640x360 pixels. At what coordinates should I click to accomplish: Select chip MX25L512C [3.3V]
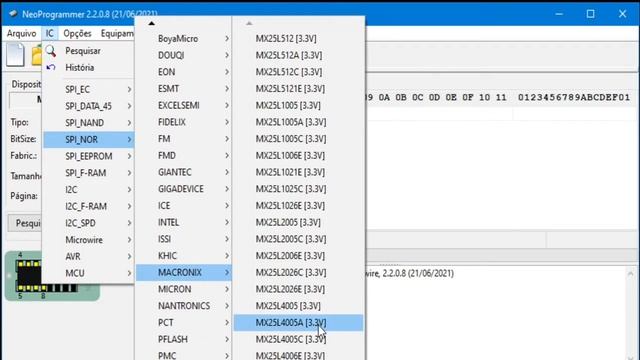[x=298, y=72]
